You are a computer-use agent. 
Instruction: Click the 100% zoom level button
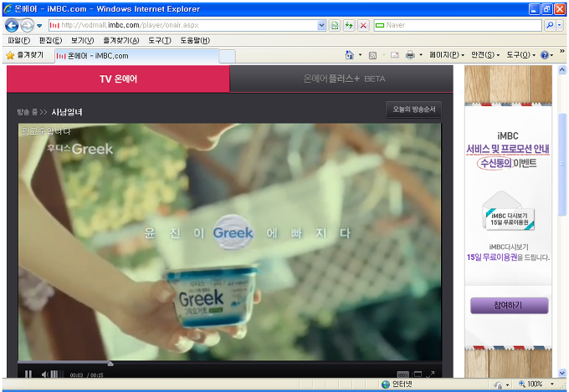click(x=531, y=384)
